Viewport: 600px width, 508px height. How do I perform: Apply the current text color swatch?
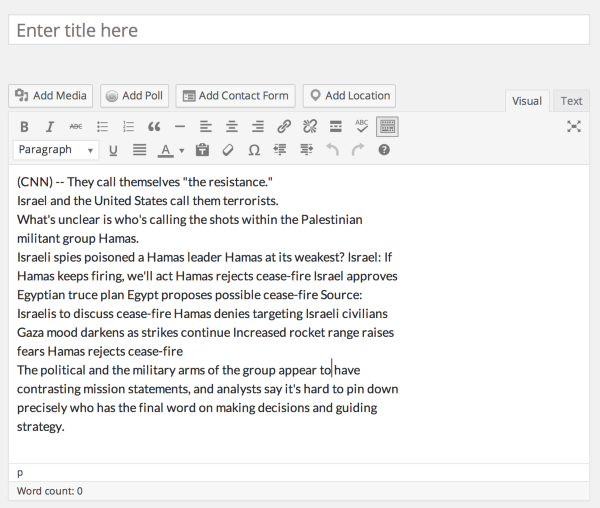(165, 150)
